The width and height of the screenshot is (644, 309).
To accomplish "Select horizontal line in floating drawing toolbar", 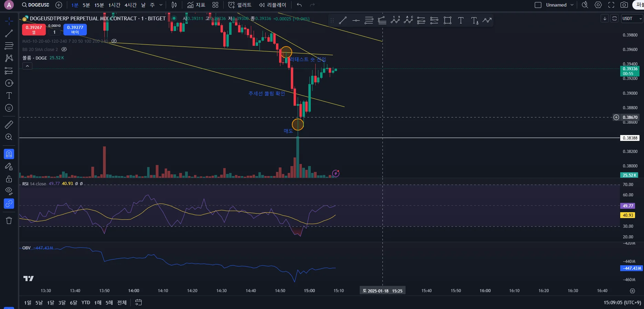I will (356, 20).
